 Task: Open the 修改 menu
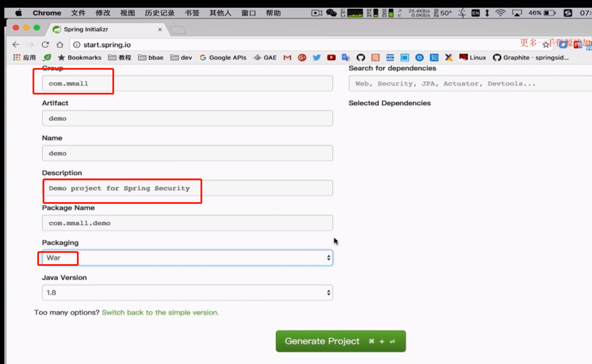pos(103,13)
